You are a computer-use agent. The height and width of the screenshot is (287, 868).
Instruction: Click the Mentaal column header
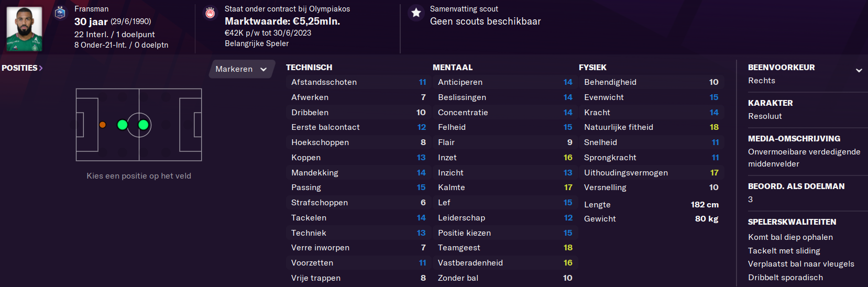453,68
